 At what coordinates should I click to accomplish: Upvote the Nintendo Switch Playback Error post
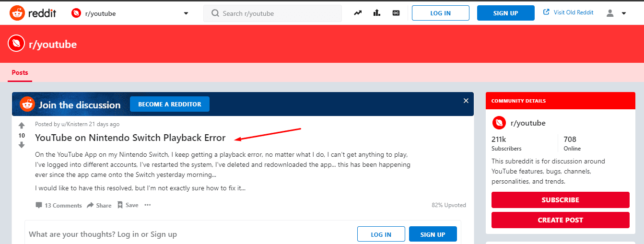pyautogui.click(x=22, y=126)
